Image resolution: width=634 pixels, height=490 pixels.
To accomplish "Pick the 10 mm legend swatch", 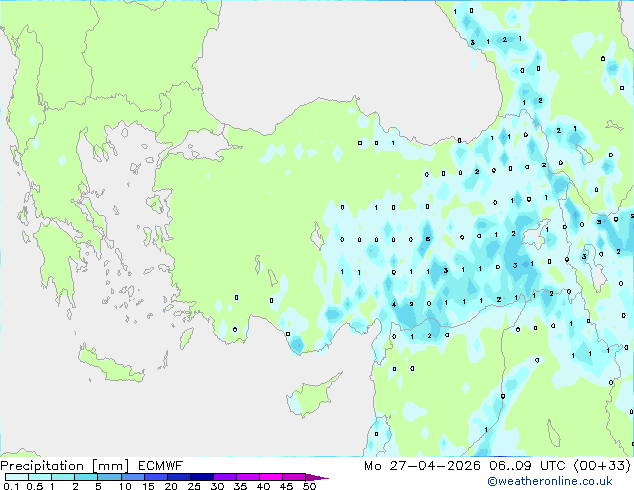I will (132, 477).
